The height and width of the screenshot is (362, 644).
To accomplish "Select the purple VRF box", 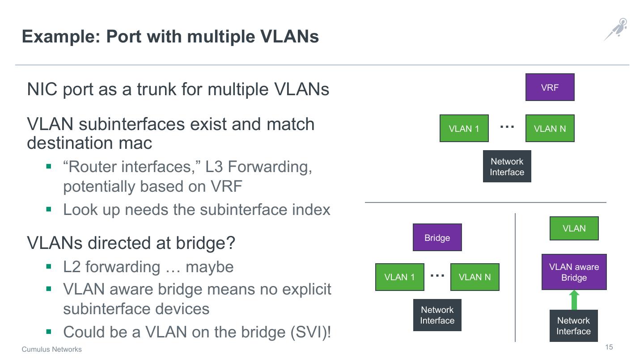I will pos(550,88).
